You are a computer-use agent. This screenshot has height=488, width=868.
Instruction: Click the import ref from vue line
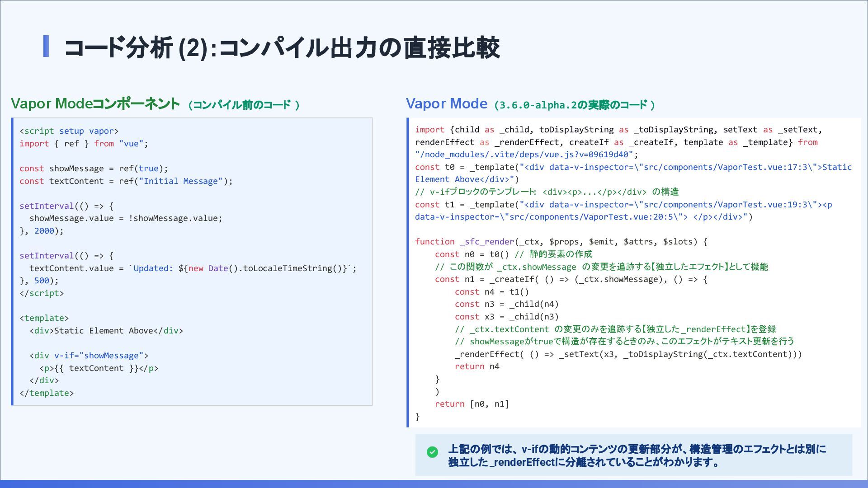coord(84,144)
